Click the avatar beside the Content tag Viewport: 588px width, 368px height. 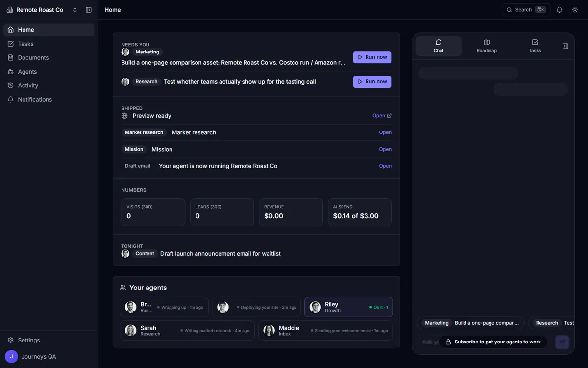click(125, 254)
